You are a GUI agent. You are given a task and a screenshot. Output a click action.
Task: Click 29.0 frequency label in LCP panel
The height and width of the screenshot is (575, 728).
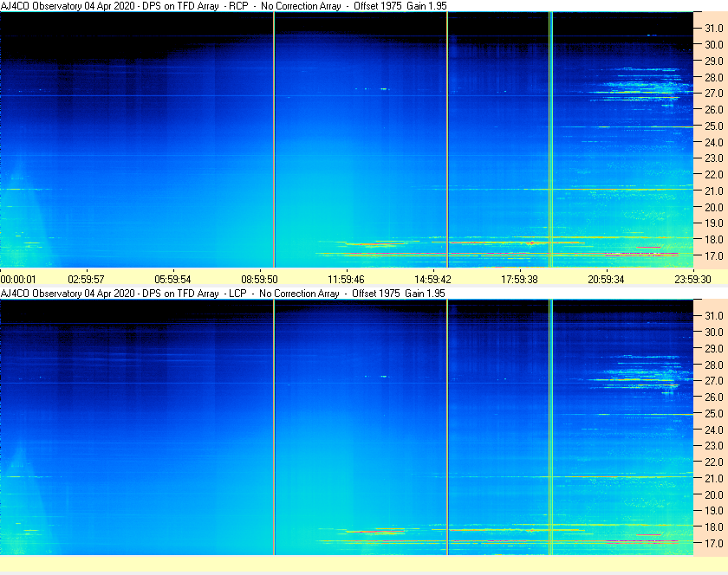[x=714, y=348]
